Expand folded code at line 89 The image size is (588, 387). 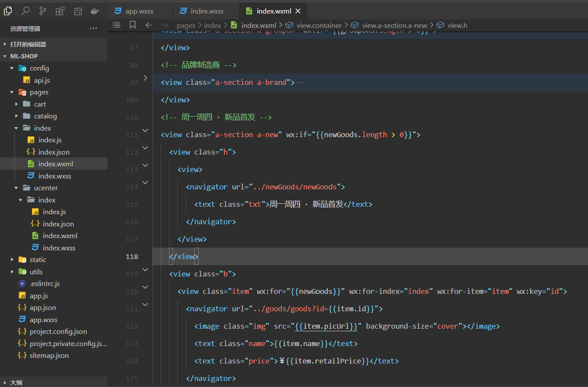tap(145, 78)
